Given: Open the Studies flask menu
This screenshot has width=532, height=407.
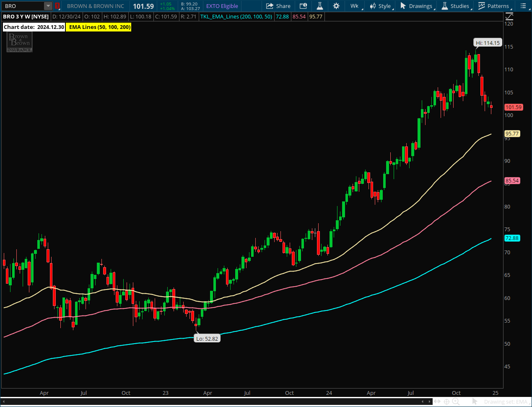Looking at the screenshot, I should pos(457,6).
